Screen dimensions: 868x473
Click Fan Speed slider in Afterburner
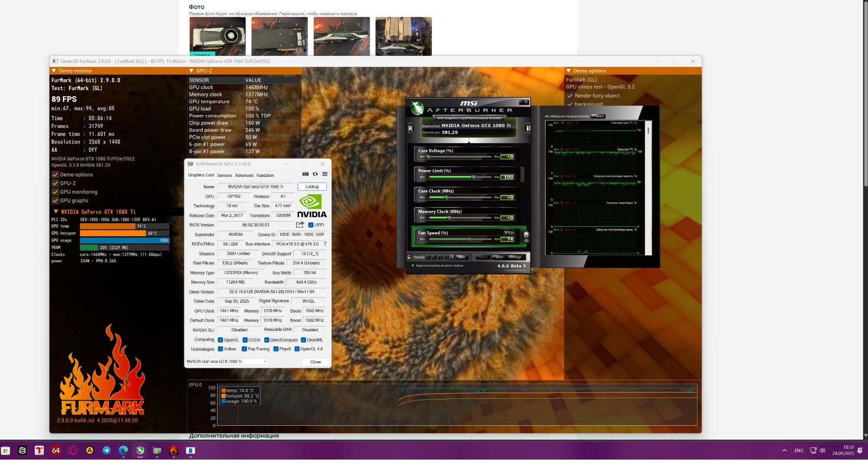tap(460, 239)
